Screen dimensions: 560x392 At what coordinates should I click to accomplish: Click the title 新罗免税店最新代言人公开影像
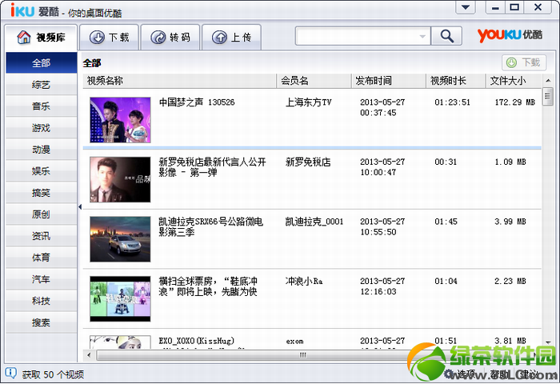(213, 167)
